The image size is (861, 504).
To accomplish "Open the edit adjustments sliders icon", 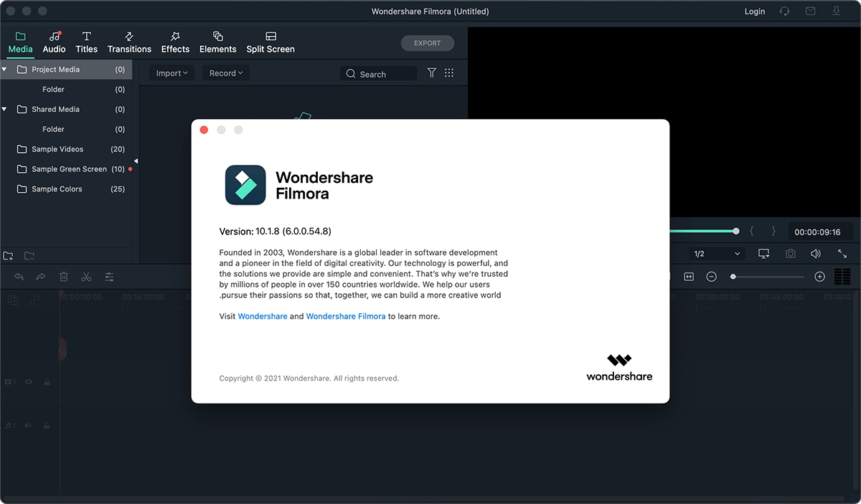I will [109, 277].
